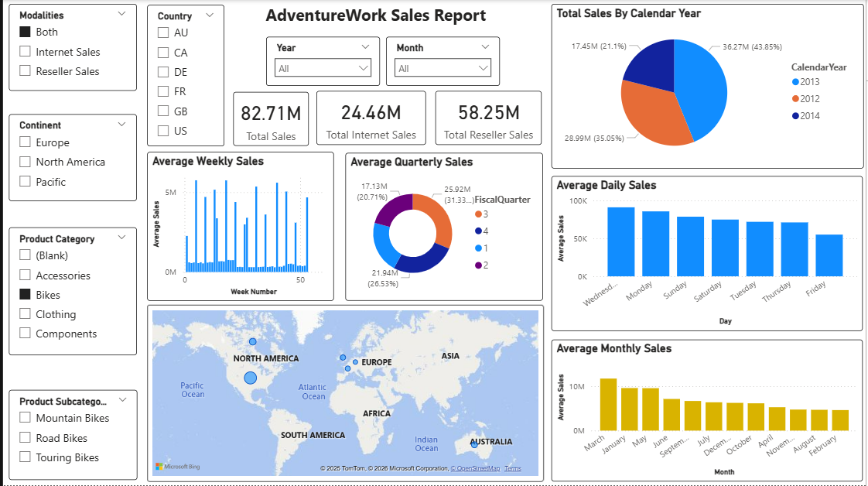Click the Total Sales By Calendar Year title
Screen dimensions: 868x486
[x=628, y=13]
